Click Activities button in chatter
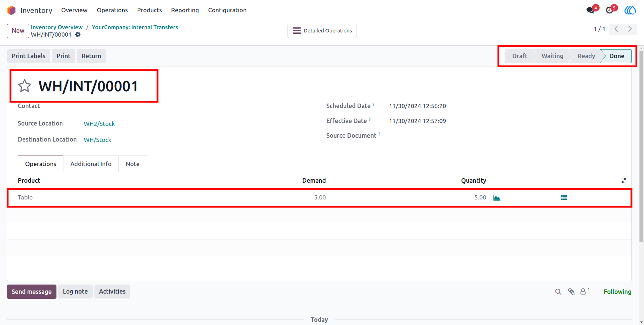644x325 pixels. point(112,292)
